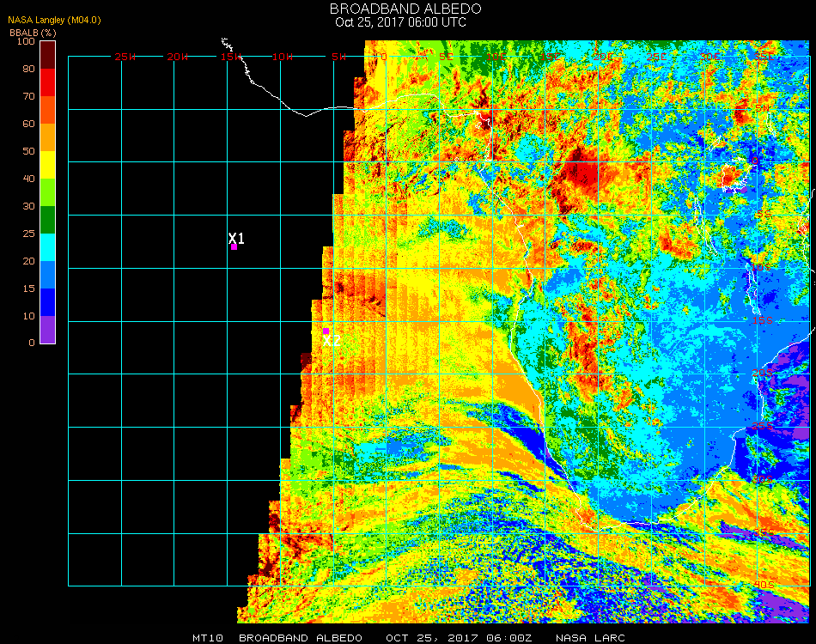
Task: Click the 'NASA LARC' footer text
Action: pyautogui.click(x=590, y=638)
